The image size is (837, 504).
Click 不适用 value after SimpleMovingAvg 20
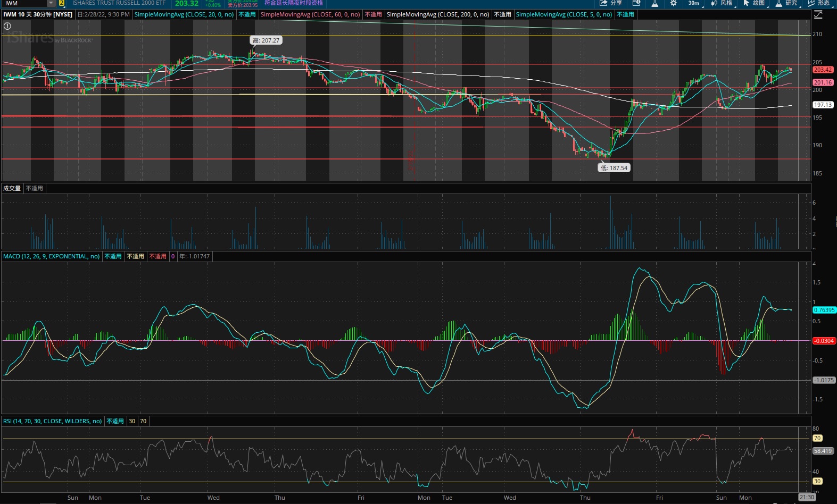(247, 14)
